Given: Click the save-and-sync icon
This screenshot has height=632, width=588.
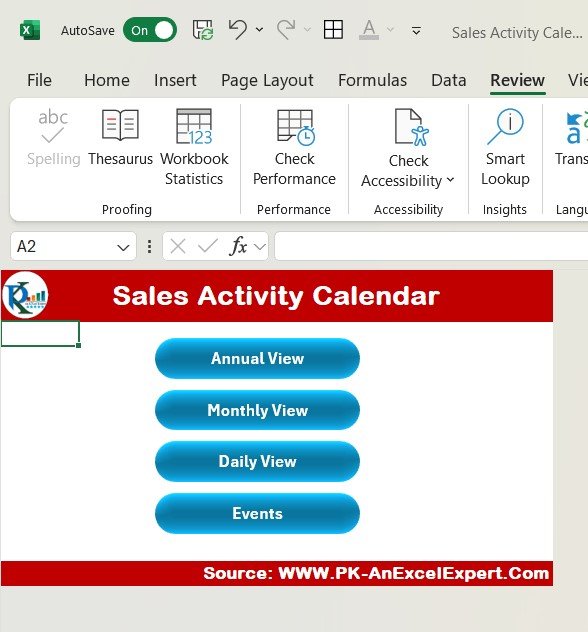Looking at the screenshot, I should click(x=203, y=30).
